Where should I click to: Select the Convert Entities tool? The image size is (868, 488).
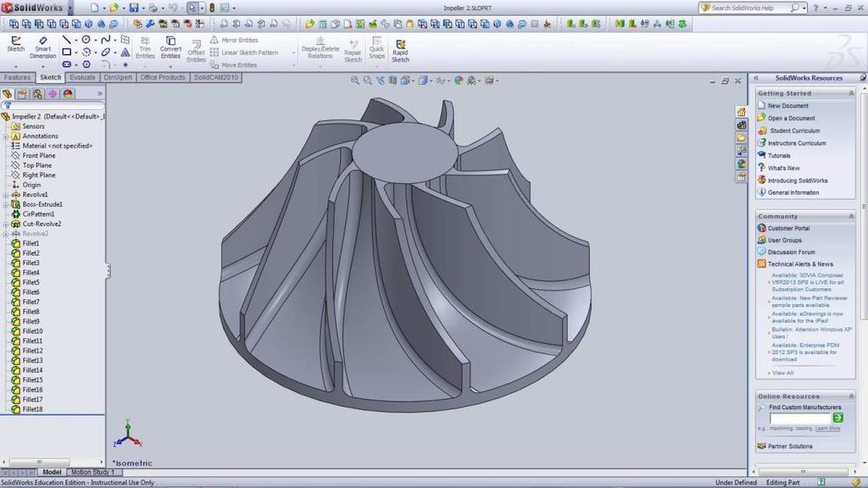(170, 47)
